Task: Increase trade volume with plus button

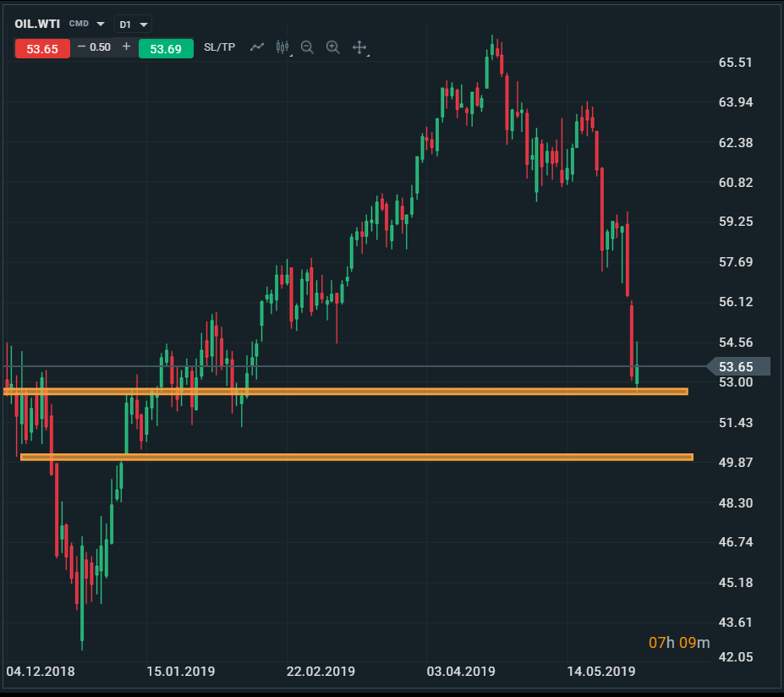Action: pyautogui.click(x=126, y=47)
